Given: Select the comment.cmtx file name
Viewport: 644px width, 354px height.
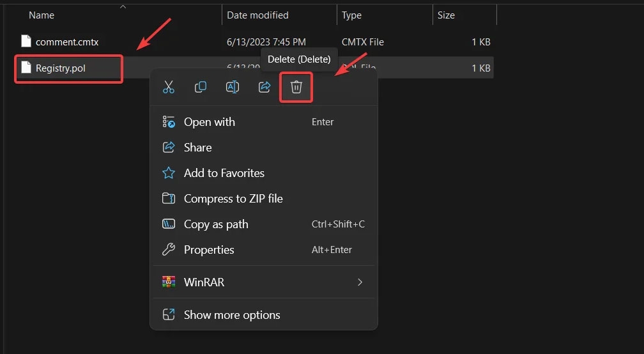Looking at the screenshot, I should tap(67, 42).
